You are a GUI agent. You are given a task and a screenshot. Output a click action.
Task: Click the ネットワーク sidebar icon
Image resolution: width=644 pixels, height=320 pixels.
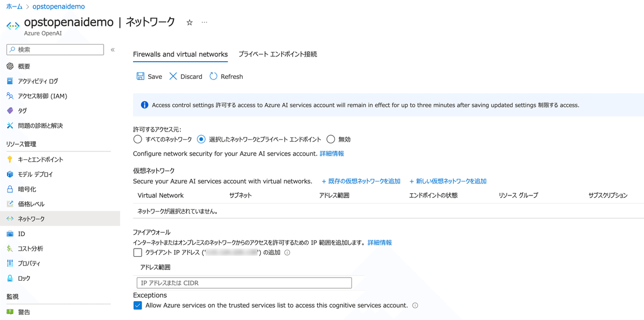[10, 219]
